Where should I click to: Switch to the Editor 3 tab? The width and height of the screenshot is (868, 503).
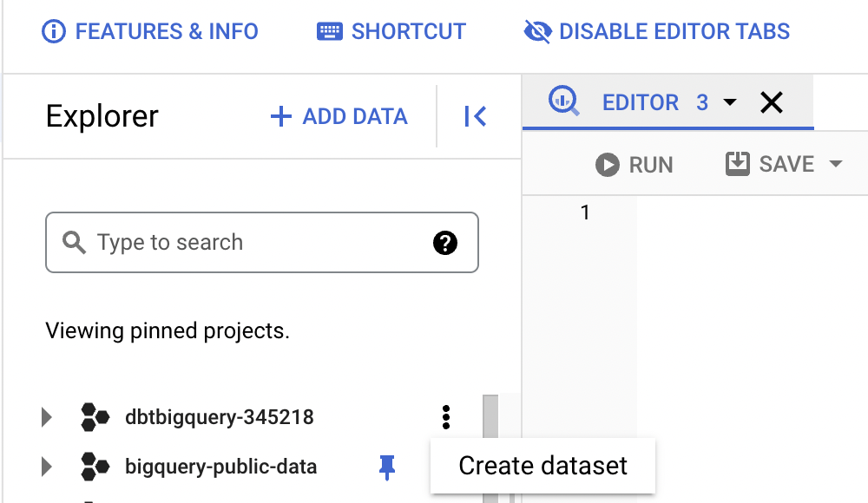[x=641, y=102]
